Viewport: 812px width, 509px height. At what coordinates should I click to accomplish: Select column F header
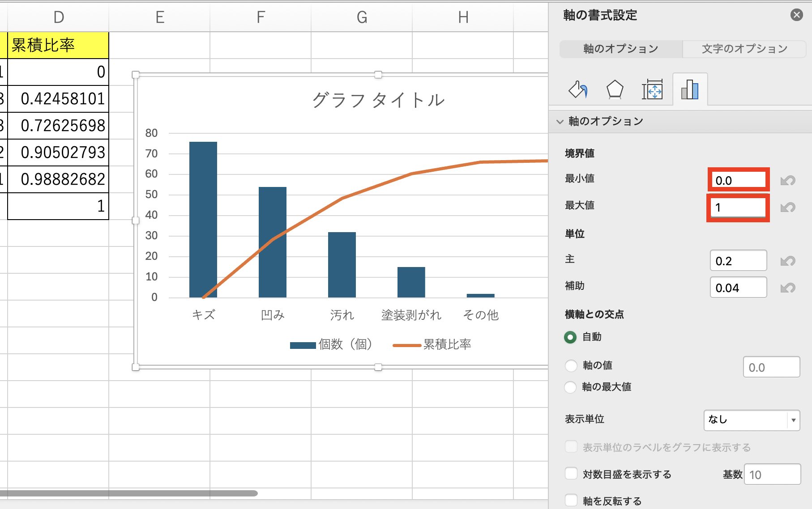pyautogui.click(x=261, y=17)
